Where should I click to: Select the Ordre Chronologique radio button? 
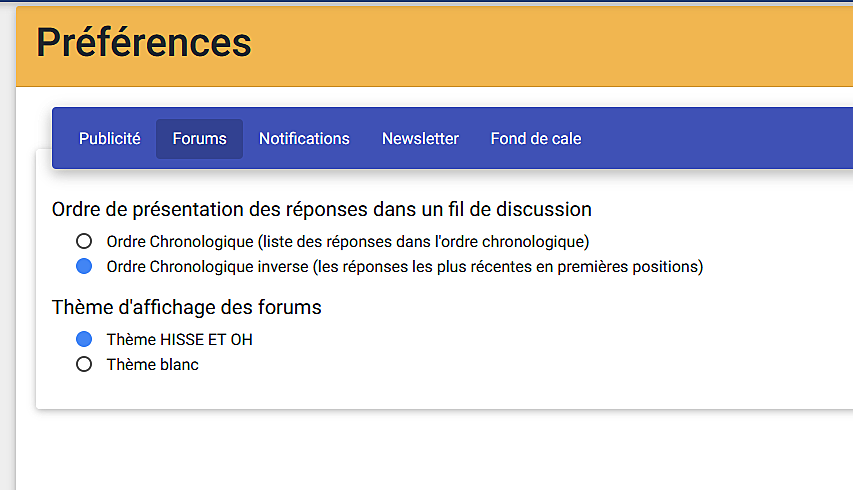pyautogui.click(x=84, y=241)
